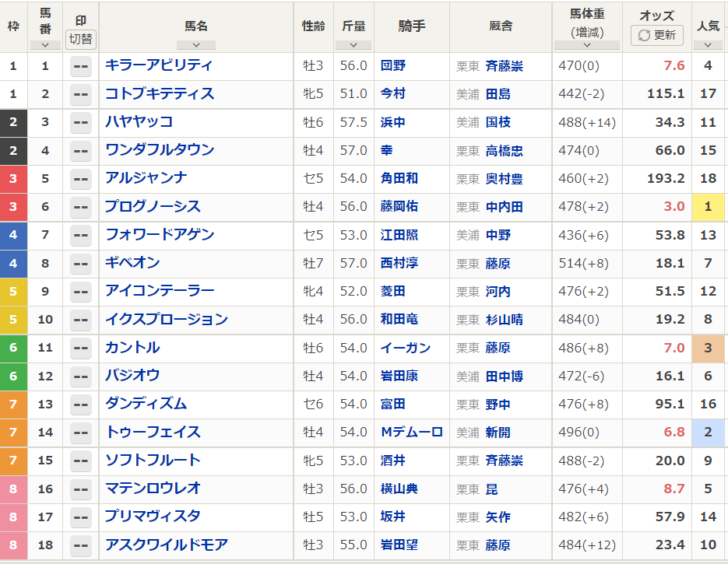The height and width of the screenshot is (564, 728).
Task: Open horse page トゥーフェイス
Action: point(153,431)
